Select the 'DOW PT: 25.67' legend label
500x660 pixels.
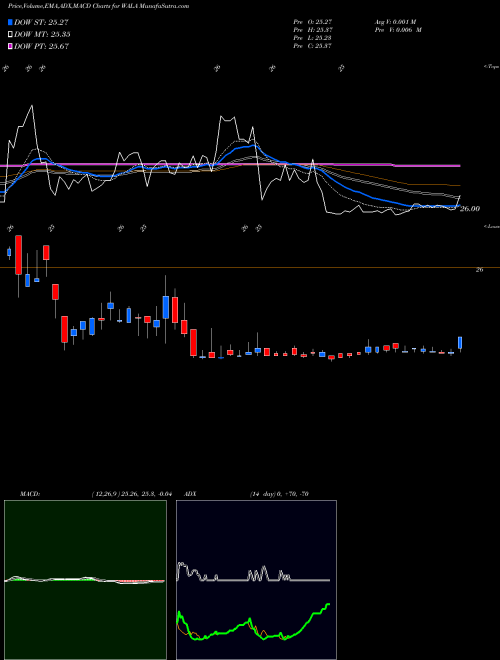[x=41, y=46]
